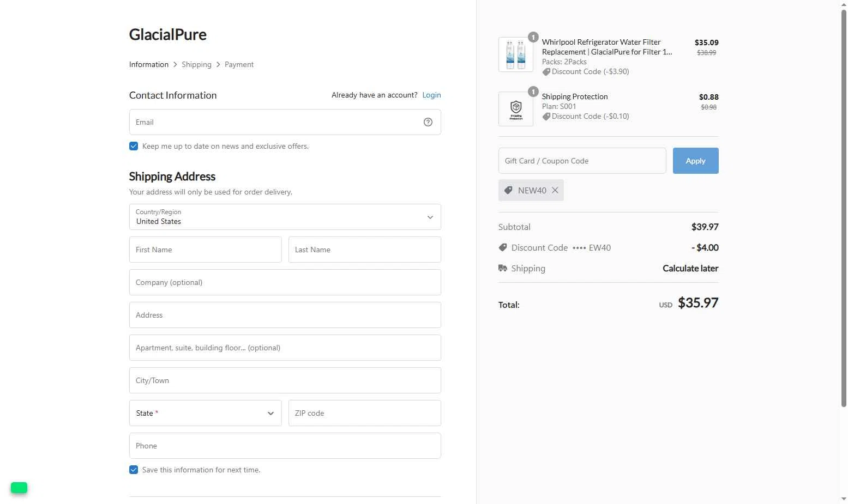The width and height of the screenshot is (848, 504).
Task: Focus the Phone field
Action: (285, 446)
